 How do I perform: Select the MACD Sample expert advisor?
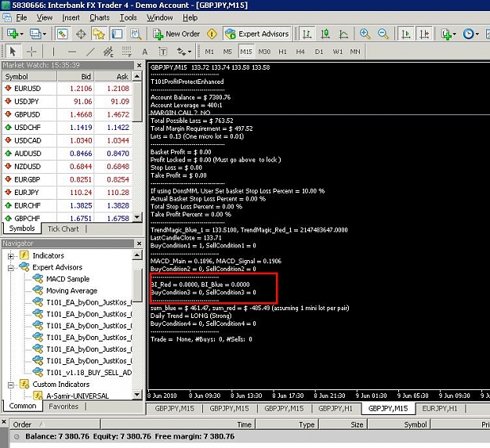point(67,279)
